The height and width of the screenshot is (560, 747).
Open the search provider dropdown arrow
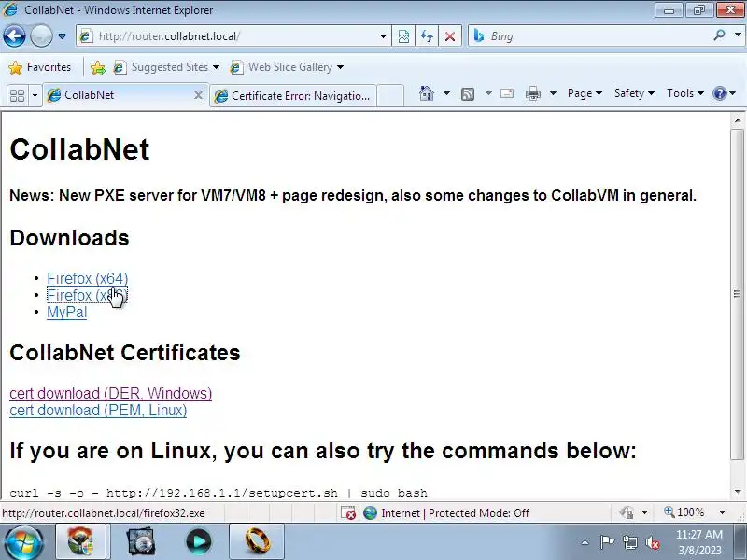click(738, 35)
